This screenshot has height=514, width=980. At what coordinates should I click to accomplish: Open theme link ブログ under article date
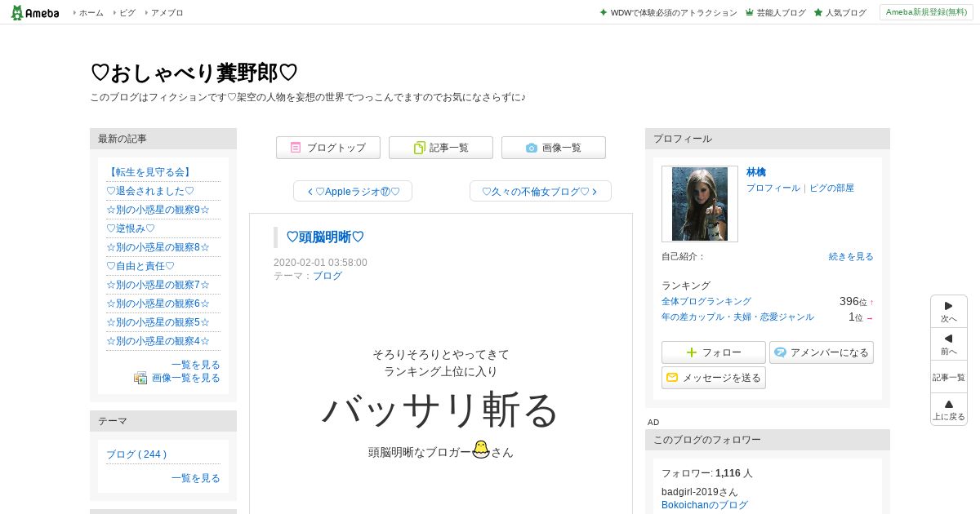click(x=327, y=276)
